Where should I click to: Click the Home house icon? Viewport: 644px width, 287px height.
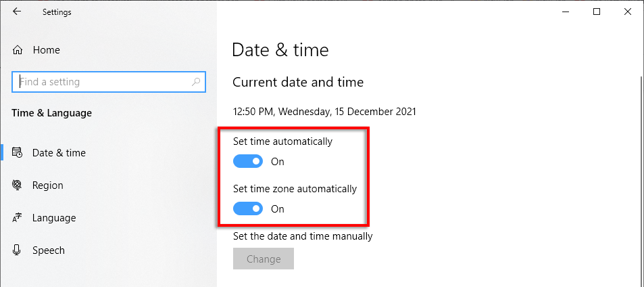click(18, 50)
